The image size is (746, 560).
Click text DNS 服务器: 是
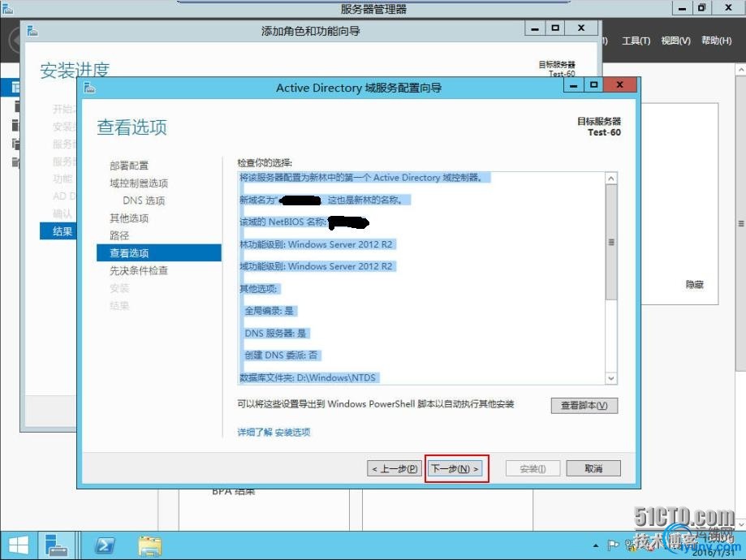coord(275,334)
